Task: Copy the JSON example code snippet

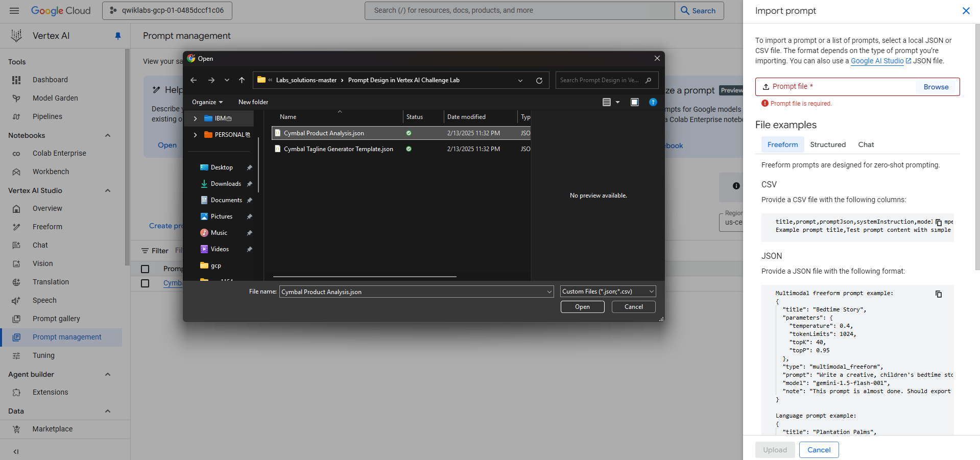Action: tap(939, 294)
